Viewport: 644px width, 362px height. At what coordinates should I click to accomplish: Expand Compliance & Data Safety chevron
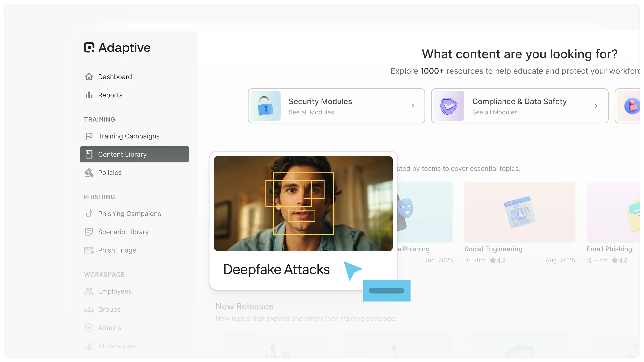tap(596, 106)
